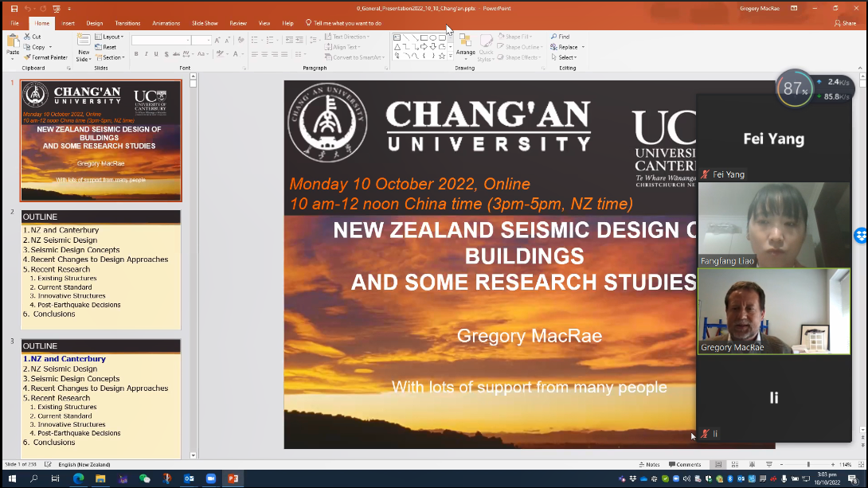Viewport: 868px width, 488px height.
Task: Switch to Normal view icon
Action: tap(718, 464)
